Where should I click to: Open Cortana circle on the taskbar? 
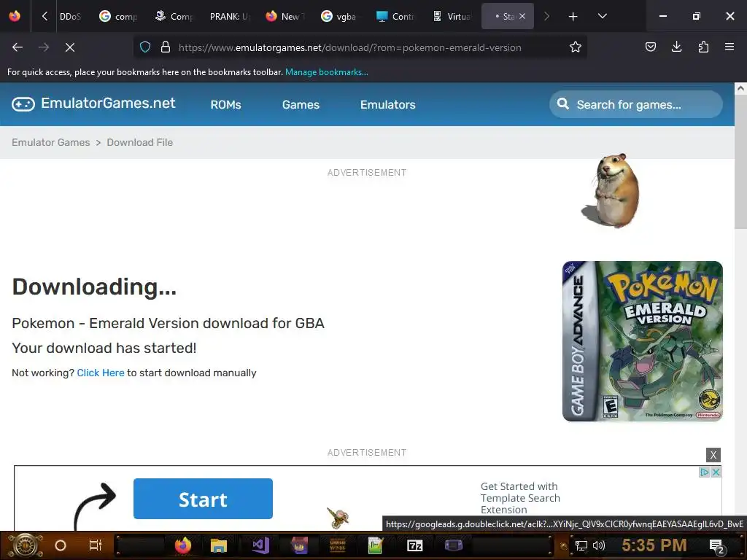tap(60, 545)
